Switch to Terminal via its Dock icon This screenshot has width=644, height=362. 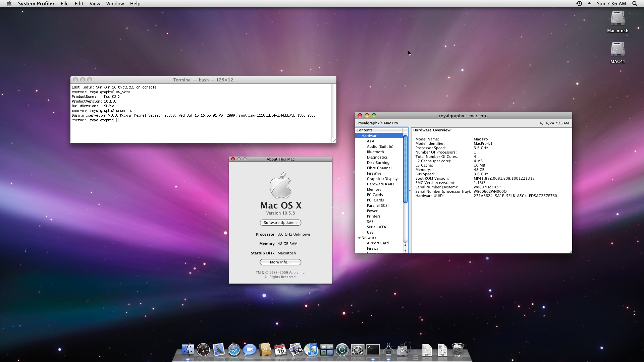click(373, 350)
